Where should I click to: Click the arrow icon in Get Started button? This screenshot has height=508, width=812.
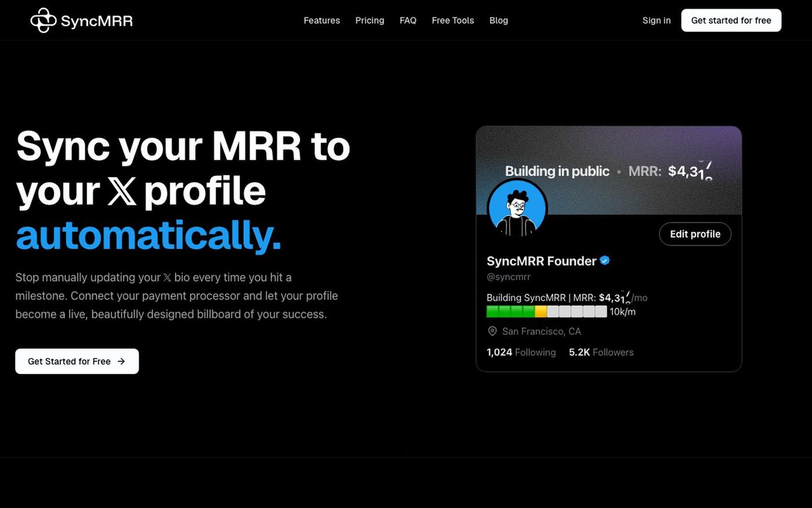pyautogui.click(x=121, y=361)
